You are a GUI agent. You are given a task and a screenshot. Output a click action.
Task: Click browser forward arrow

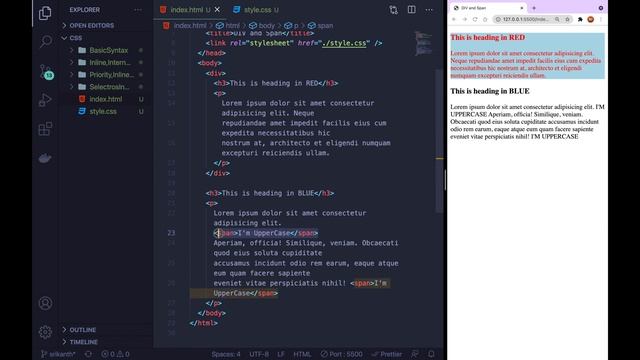464,19
